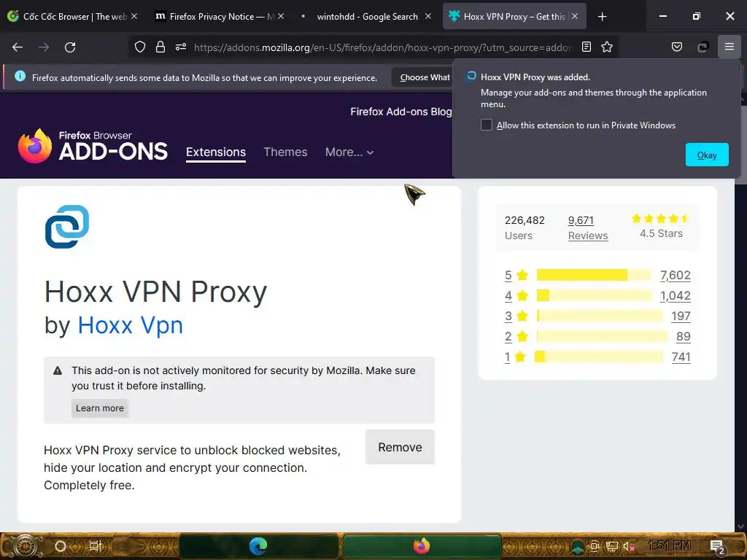Go back to the previous page
This screenshot has width=747, height=560.
pos(18,47)
